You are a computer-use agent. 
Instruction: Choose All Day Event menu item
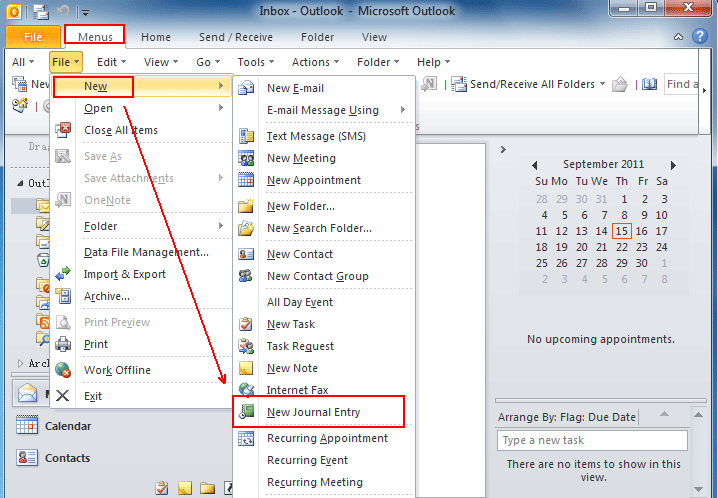pos(324,303)
